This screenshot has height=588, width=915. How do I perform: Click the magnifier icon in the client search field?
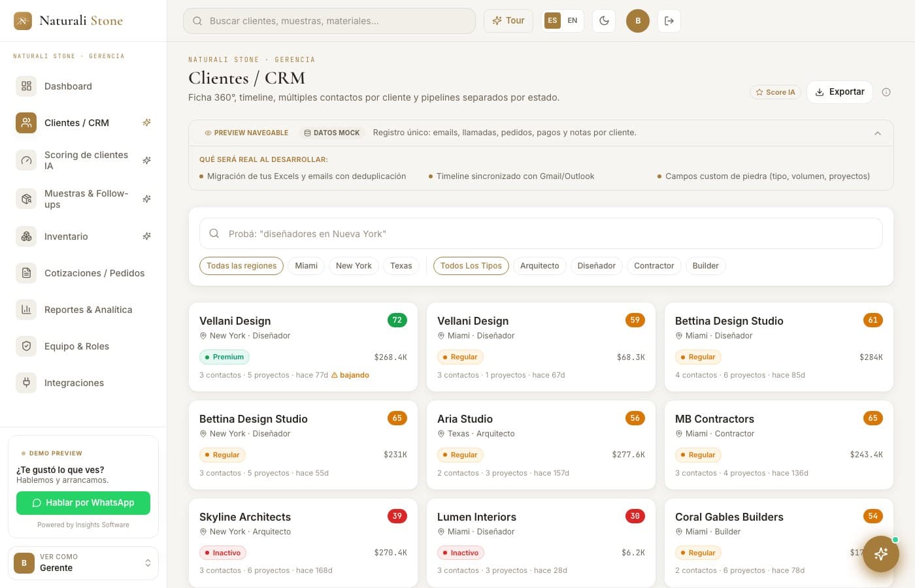(214, 234)
